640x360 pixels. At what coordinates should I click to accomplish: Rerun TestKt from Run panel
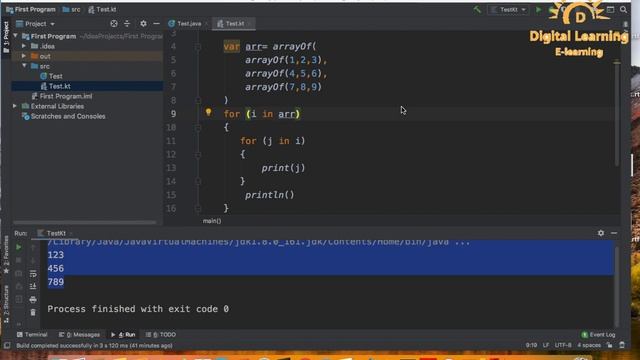click(x=18, y=247)
